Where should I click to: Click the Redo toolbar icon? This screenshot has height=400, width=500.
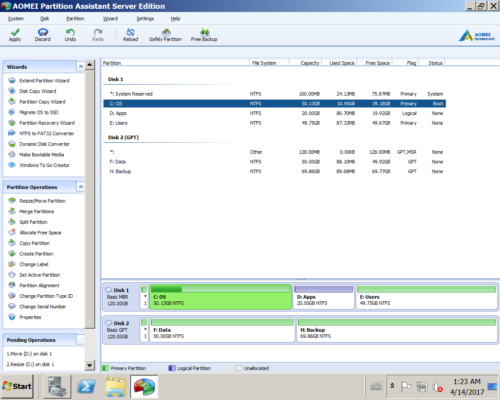coord(98,35)
